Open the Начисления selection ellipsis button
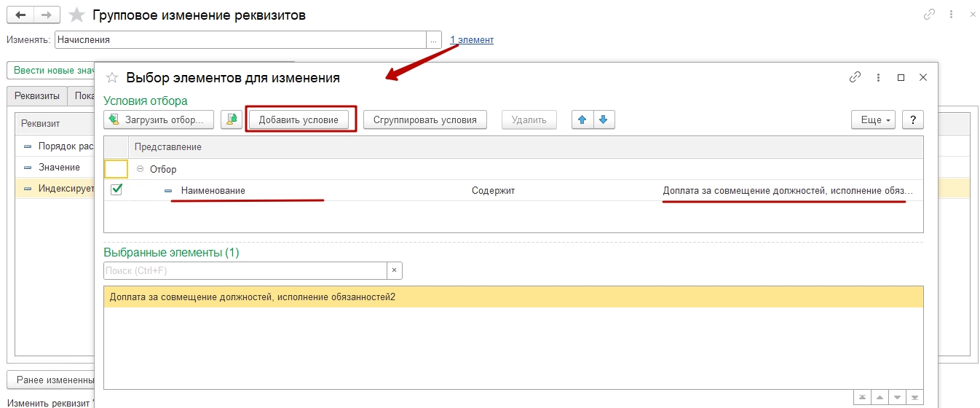 point(435,40)
